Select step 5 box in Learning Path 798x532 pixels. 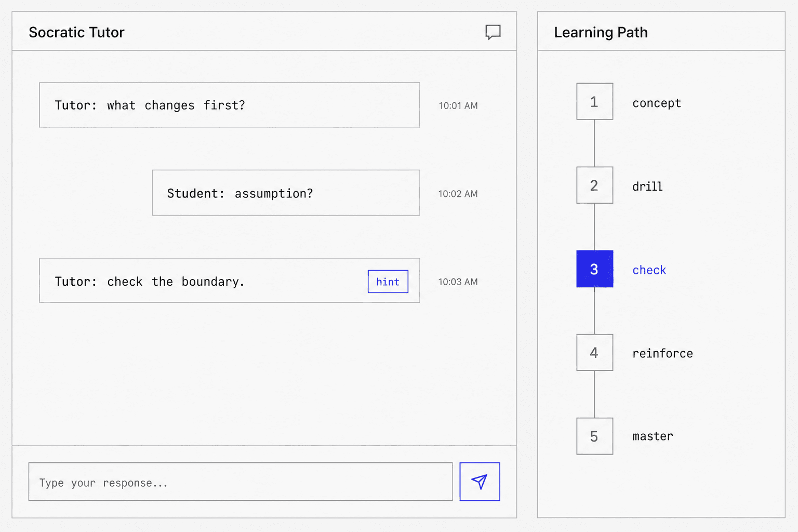point(594,436)
